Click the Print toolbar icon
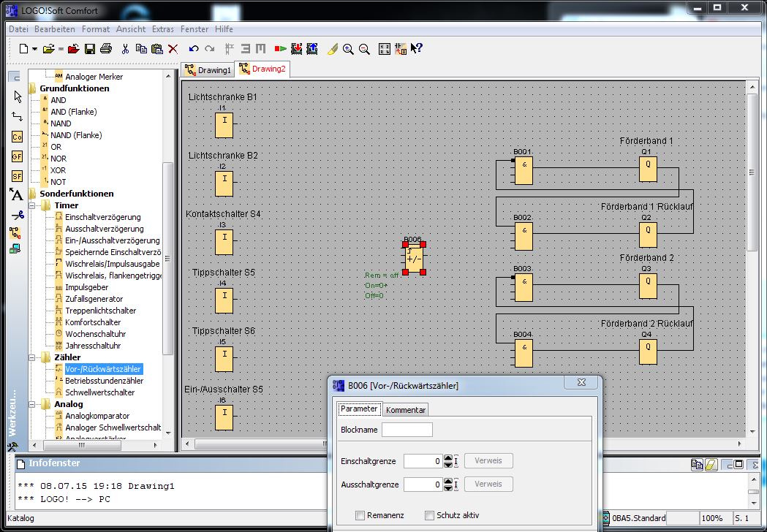 [x=105, y=49]
